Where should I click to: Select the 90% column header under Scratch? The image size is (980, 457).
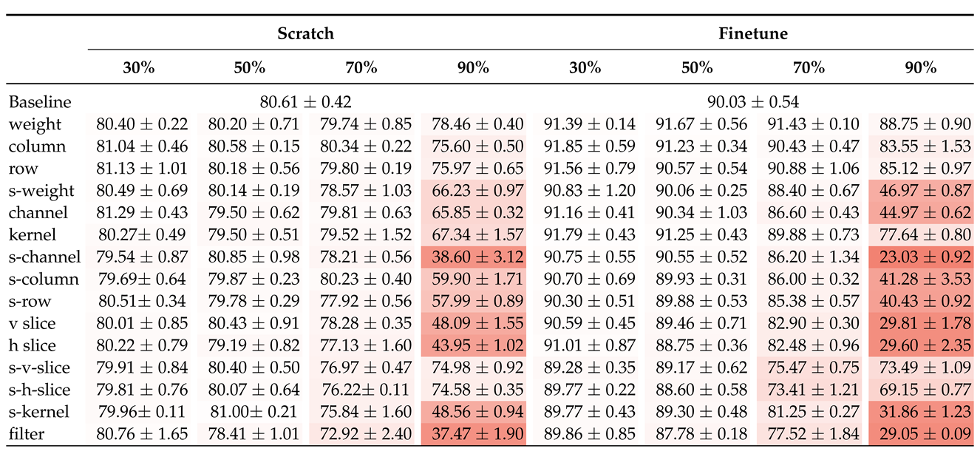coord(473,67)
